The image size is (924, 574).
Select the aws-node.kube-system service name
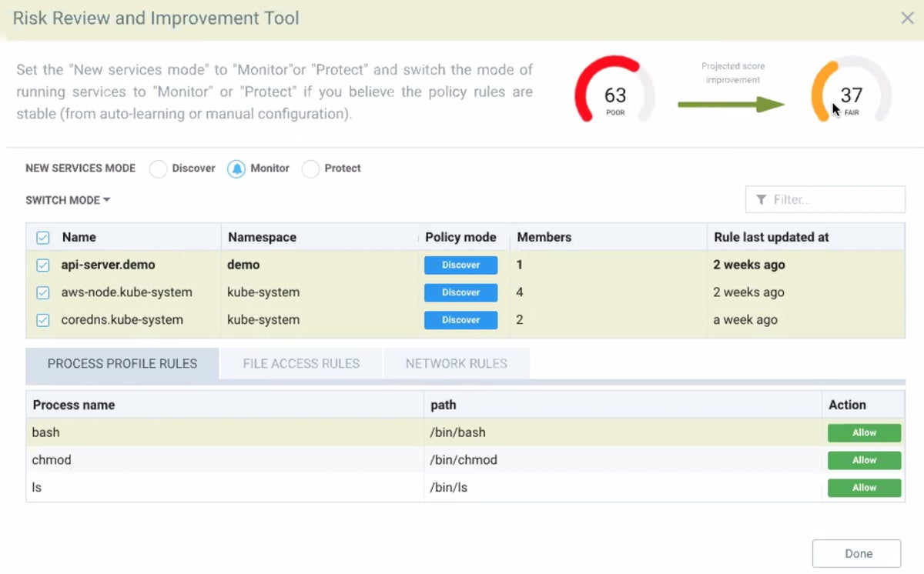[127, 292]
